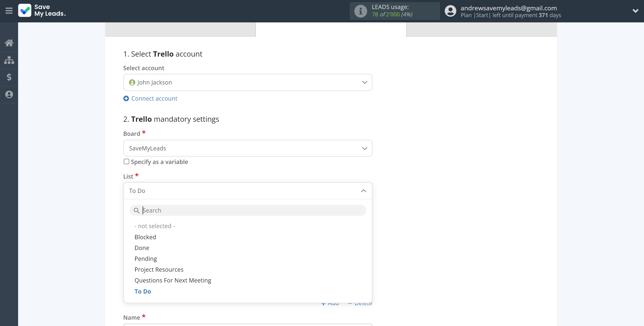This screenshot has height=326, width=644.
Task: Click the user avatar in header
Action: click(x=450, y=11)
